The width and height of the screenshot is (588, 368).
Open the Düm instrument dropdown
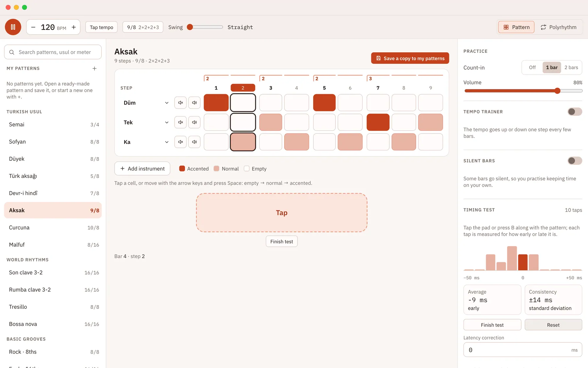tap(146, 103)
